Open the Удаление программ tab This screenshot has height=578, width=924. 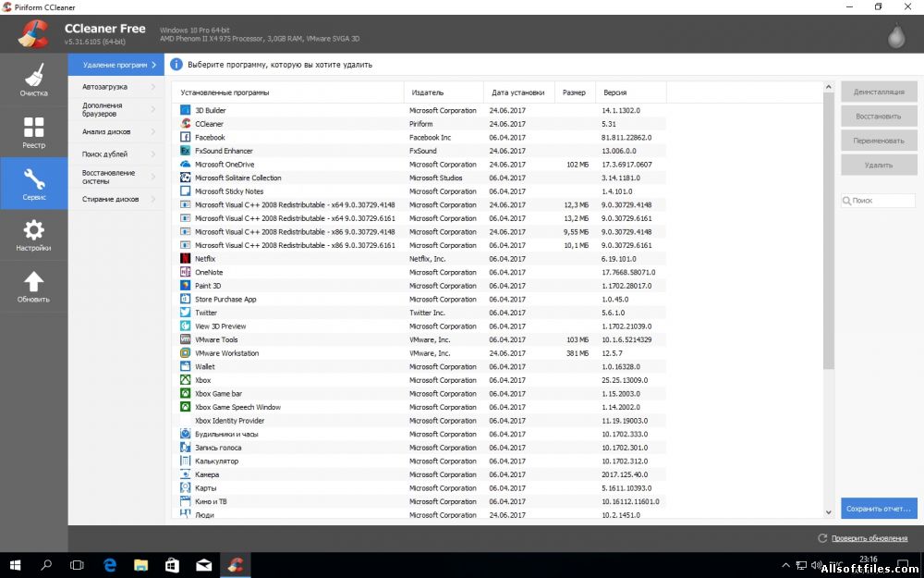pyautogui.click(x=116, y=65)
